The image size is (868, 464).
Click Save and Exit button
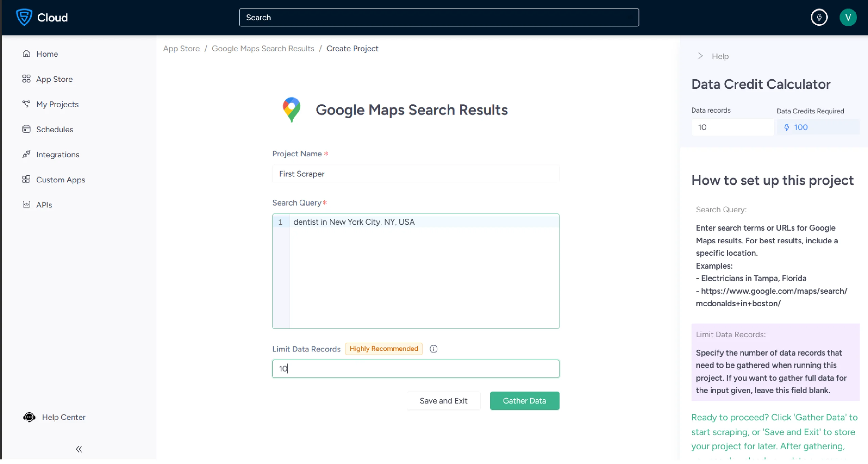pyautogui.click(x=443, y=401)
